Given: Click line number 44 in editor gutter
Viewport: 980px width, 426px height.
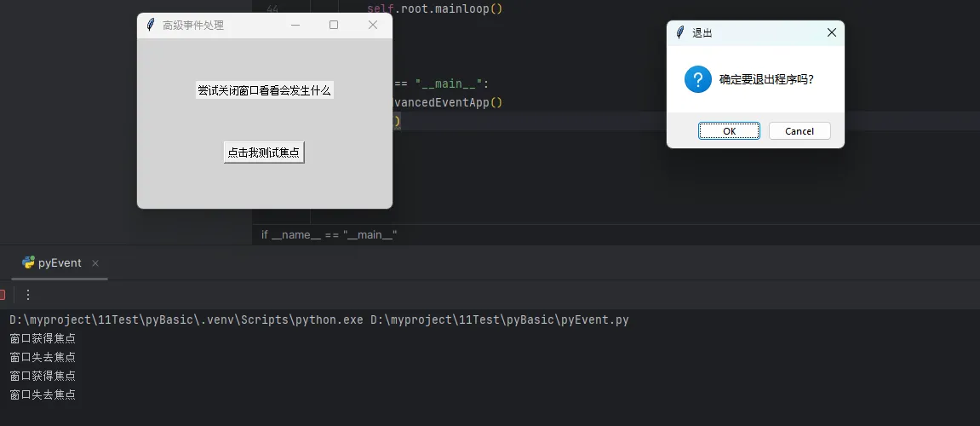Looking at the screenshot, I should (272, 9).
